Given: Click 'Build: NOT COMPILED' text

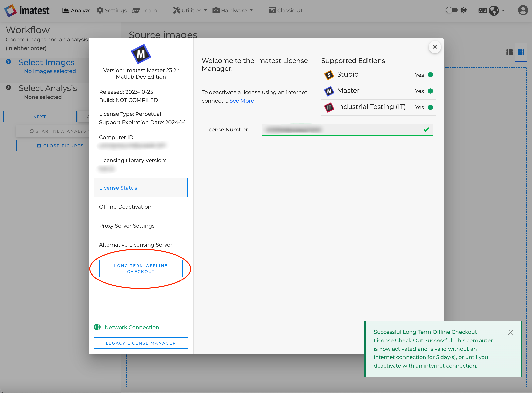Looking at the screenshot, I should pos(128,100).
